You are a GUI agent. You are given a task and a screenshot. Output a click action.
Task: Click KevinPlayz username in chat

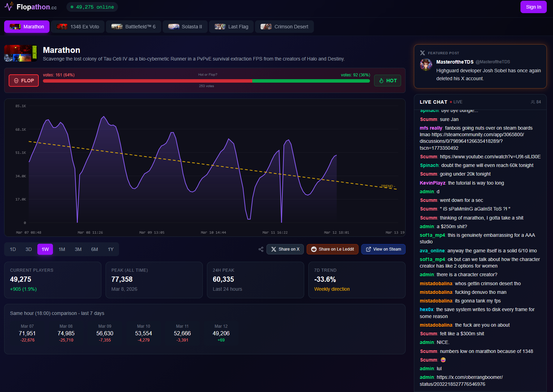tap(433, 183)
